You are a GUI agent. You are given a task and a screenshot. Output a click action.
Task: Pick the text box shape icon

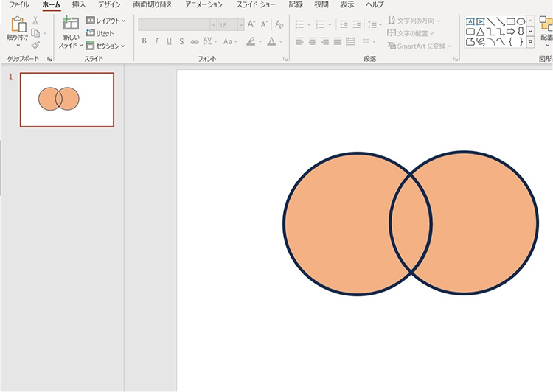(x=470, y=21)
